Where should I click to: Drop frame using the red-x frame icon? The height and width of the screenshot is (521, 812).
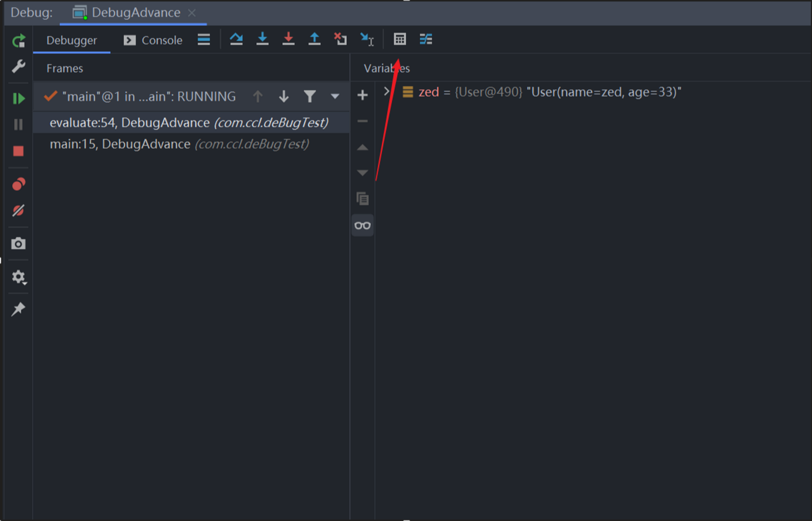[340, 39]
